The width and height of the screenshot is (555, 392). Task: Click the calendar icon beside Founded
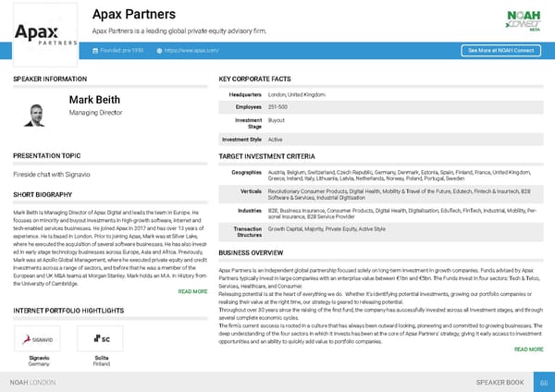click(x=96, y=50)
